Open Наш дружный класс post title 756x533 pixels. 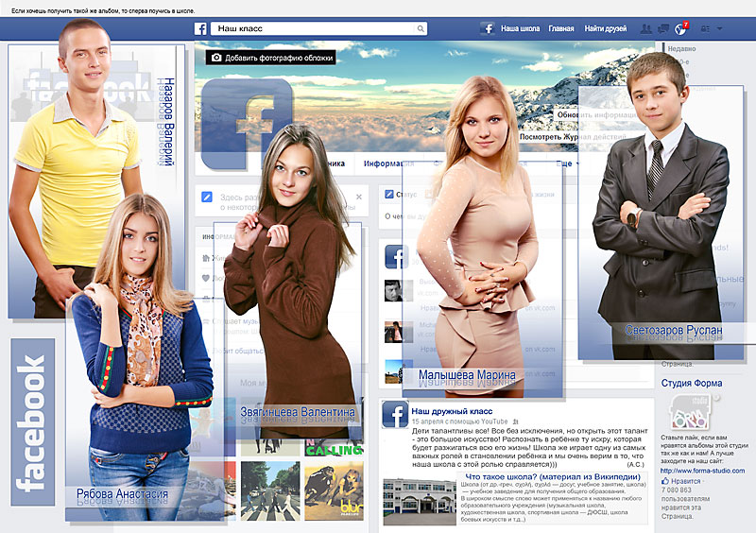[452, 411]
